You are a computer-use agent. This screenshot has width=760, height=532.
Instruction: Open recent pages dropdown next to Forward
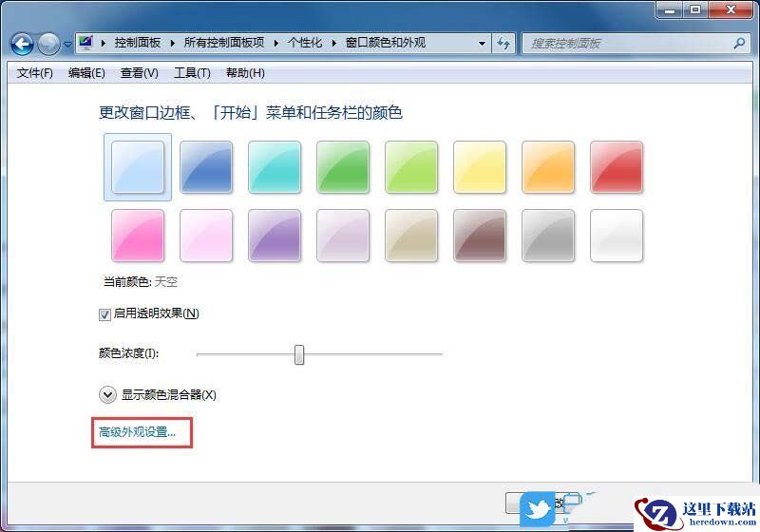click(67, 44)
